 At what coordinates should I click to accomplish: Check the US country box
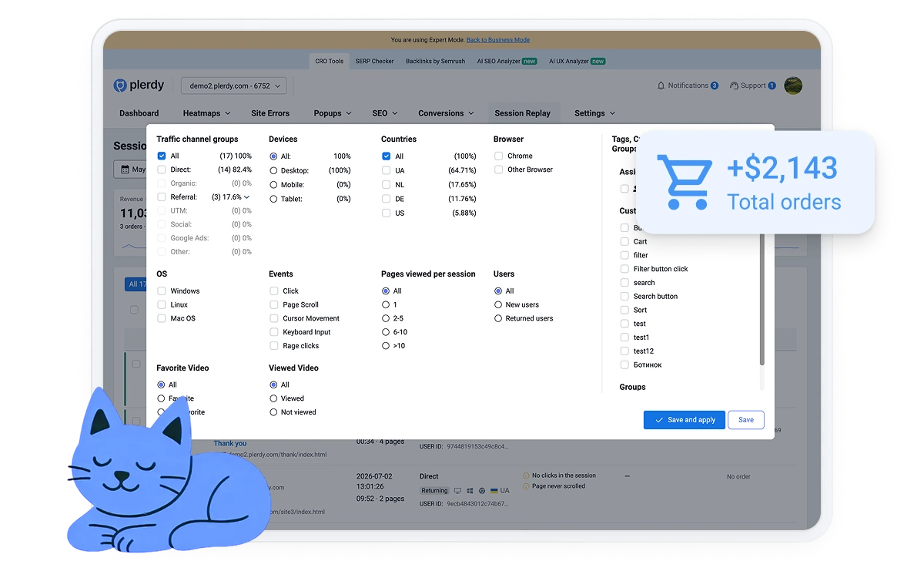[387, 213]
